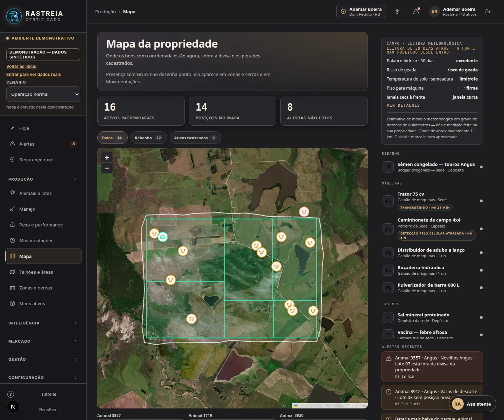This screenshot has height=420, width=504.
Task: Click the help question mark in top bar
Action: click(397, 12)
